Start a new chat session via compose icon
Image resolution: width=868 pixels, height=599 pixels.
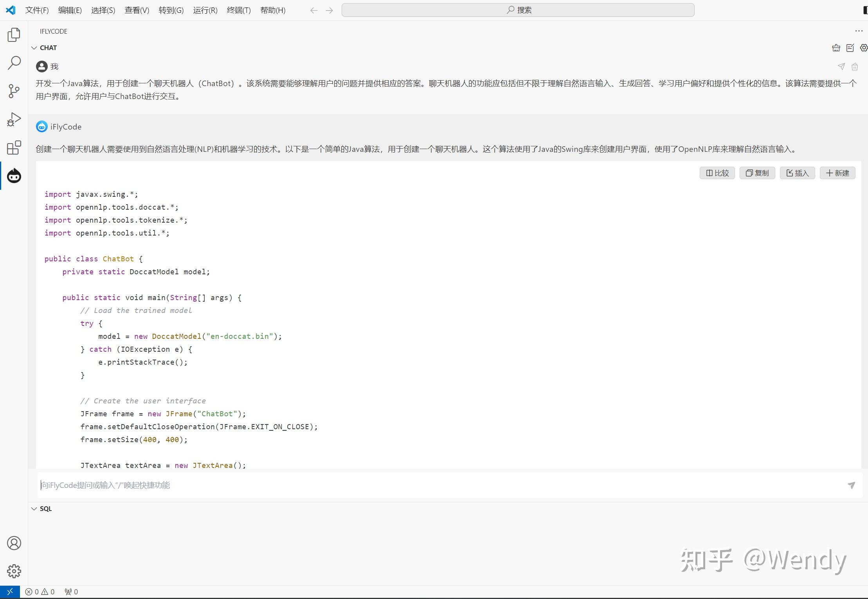tap(849, 47)
